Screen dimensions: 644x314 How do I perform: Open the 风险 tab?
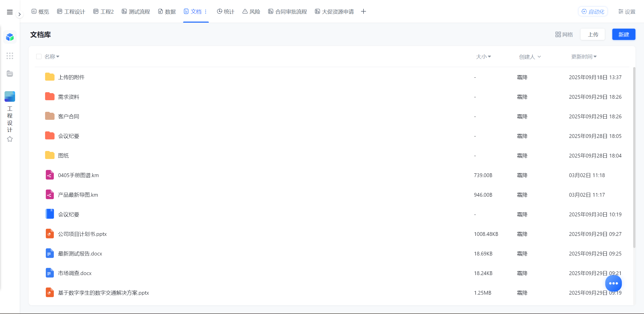(x=251, y=12)
